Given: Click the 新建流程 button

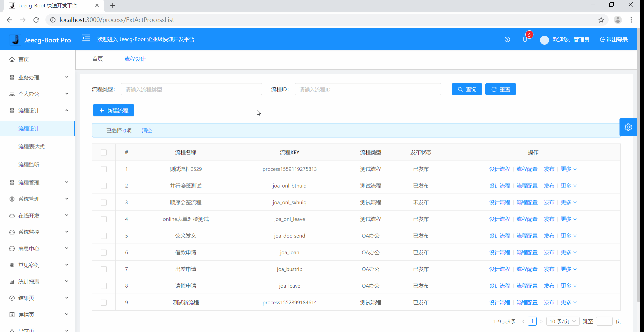Looking at the screenshot, I should (113, 110).
